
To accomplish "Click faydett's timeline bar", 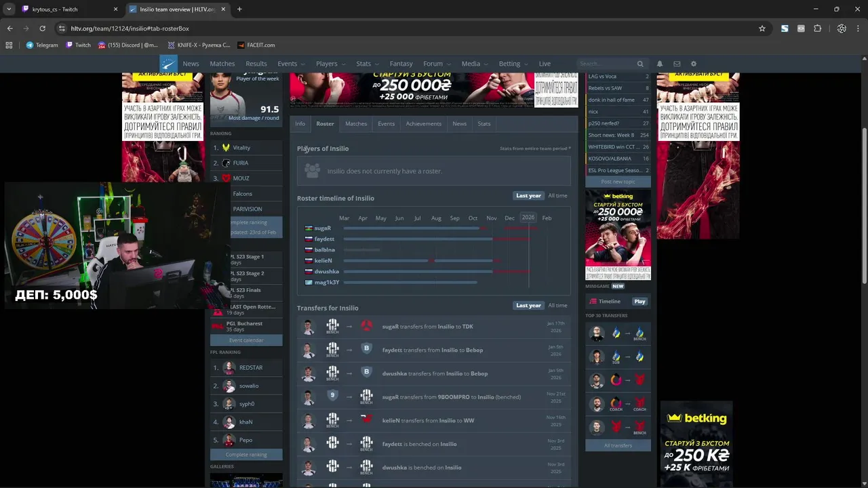I will tap(418, 239).
